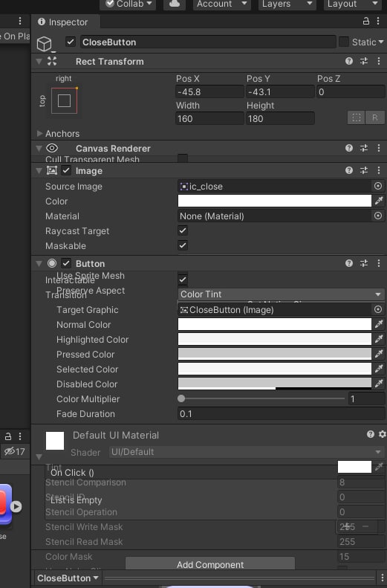Open the Layers menu

tap(287, 4)
